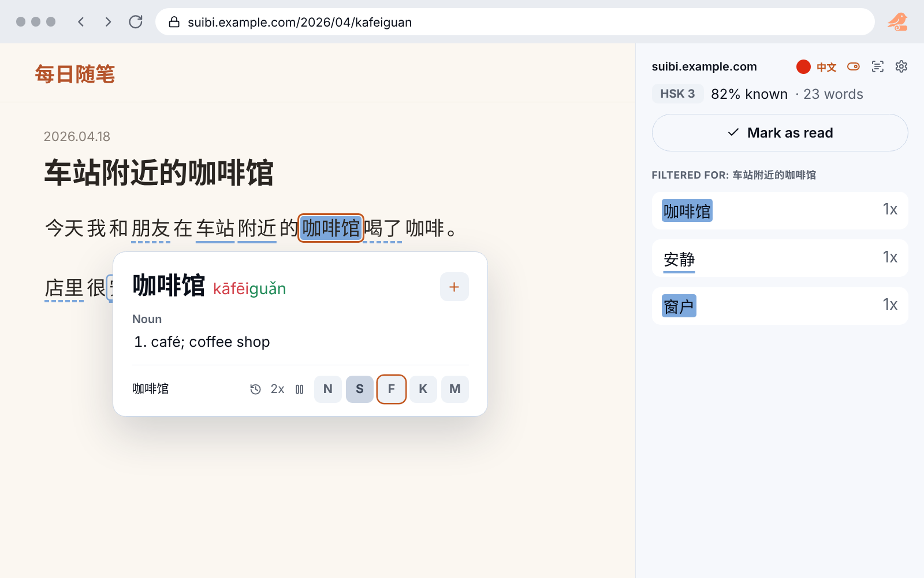Viewport: 924px width, 578px height.
Task: Open the bird extension icon in toolbar
Action: [x=897, y=22]
